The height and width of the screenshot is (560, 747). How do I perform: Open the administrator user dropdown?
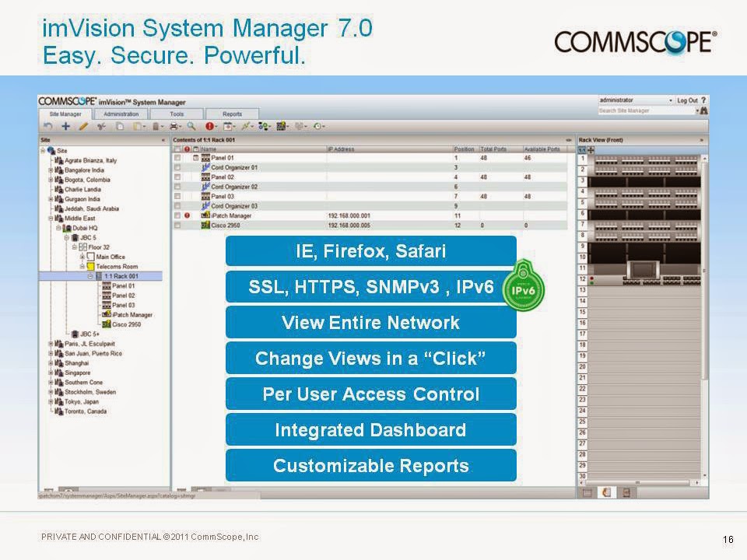click(x=671, y=101)
